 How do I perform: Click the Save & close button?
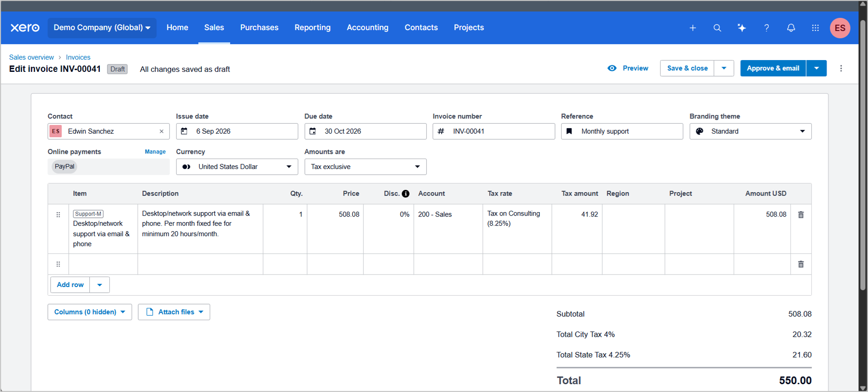click(687, 68)
